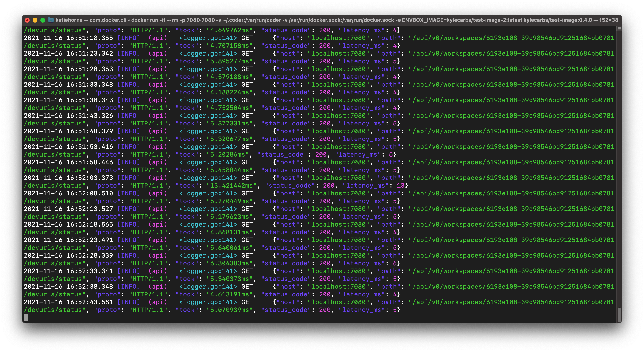Click timestamp '2021-11-16 16:51:58.446'

(x=68, y=162)
